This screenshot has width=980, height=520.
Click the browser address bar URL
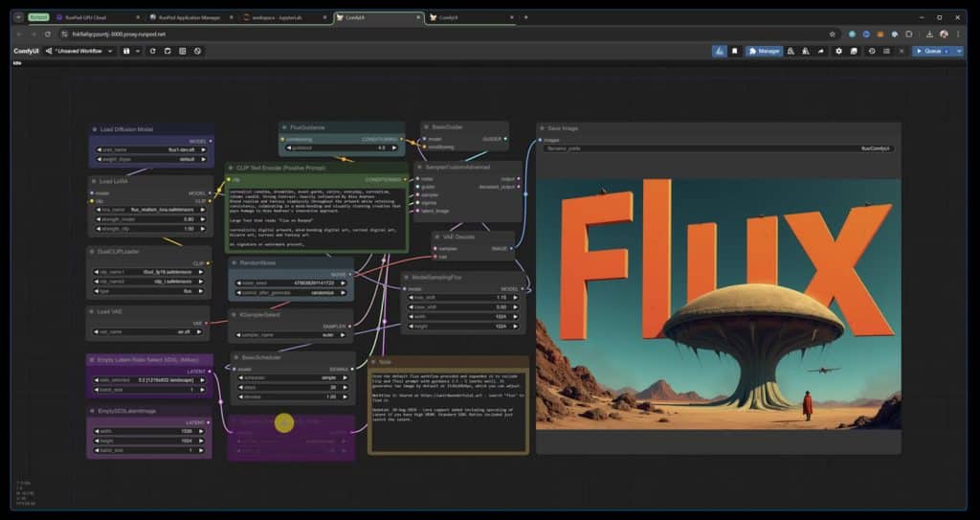(x=119, y=34)
